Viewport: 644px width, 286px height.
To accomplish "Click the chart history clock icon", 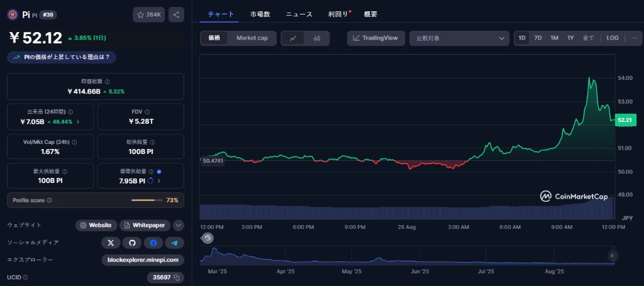I will (x=208, y=238).
